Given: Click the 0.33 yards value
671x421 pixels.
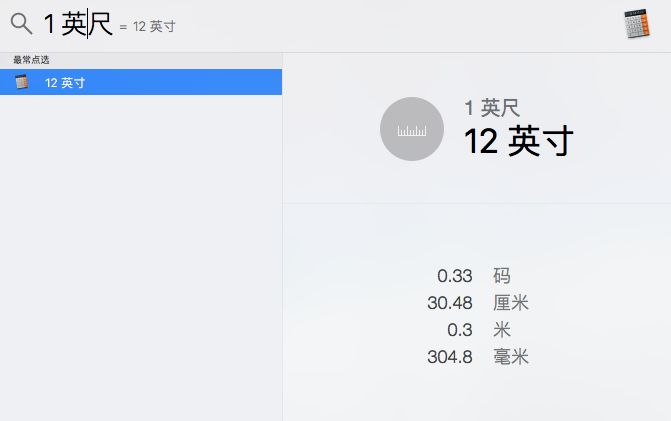Looking at the screenshot, I should [x=454, y=276].
